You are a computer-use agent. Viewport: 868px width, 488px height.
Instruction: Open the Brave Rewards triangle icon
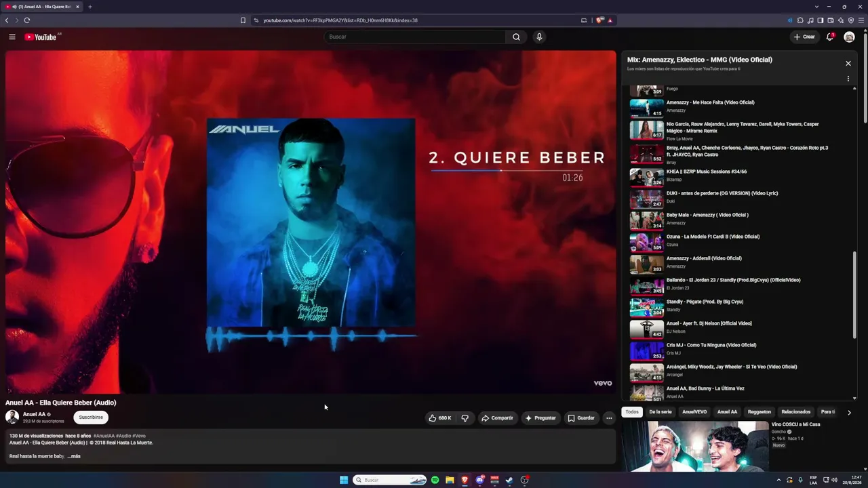610,20
